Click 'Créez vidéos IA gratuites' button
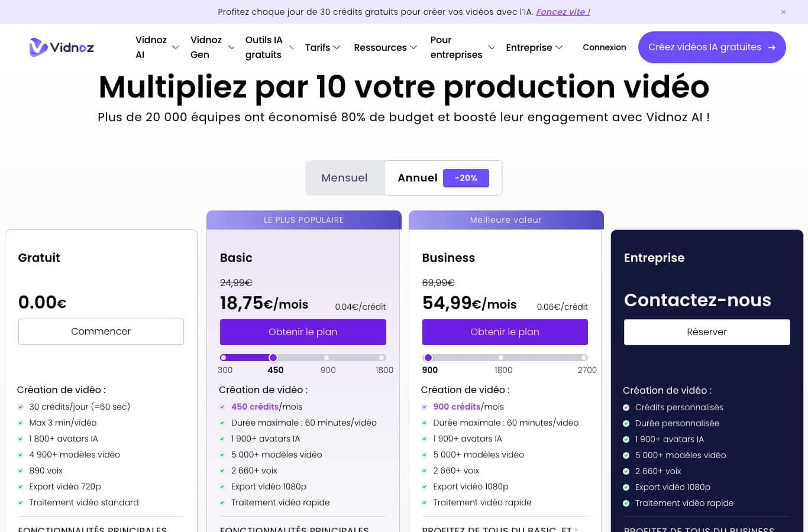This screenshot has width=808, height=532. point(712,47)
